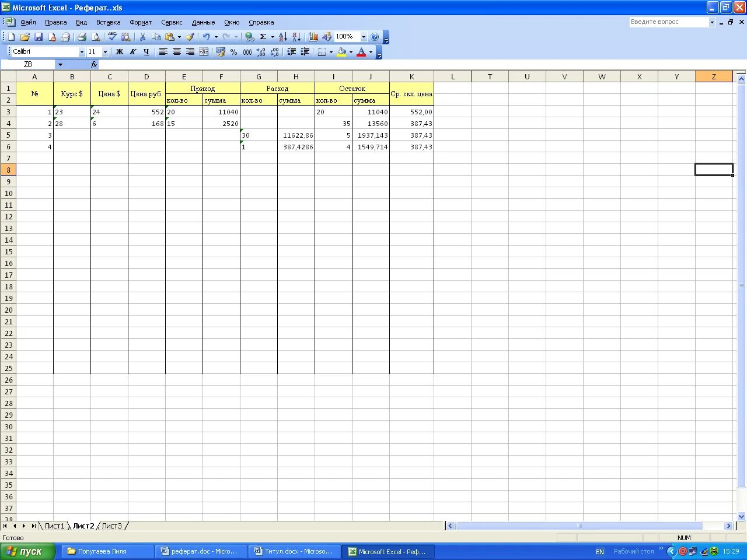Click the AutoSum sigma button
747x560 pixels.
tap(263, 37)
